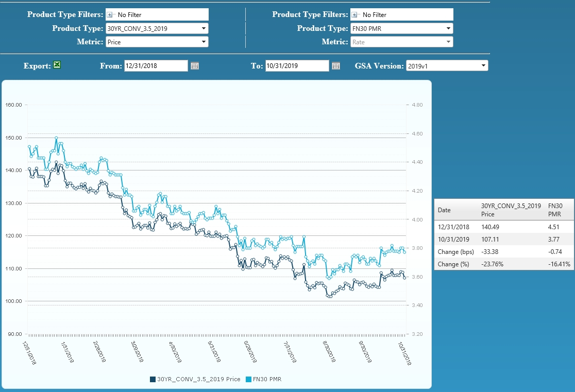Click the From date field 12/31/2018

click(x=156, y=66)
